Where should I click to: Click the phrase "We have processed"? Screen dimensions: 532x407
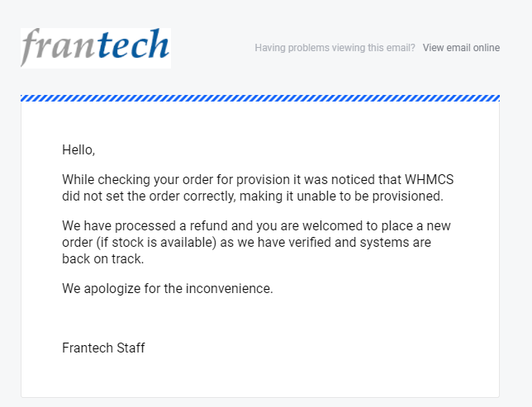pos(116,226)
